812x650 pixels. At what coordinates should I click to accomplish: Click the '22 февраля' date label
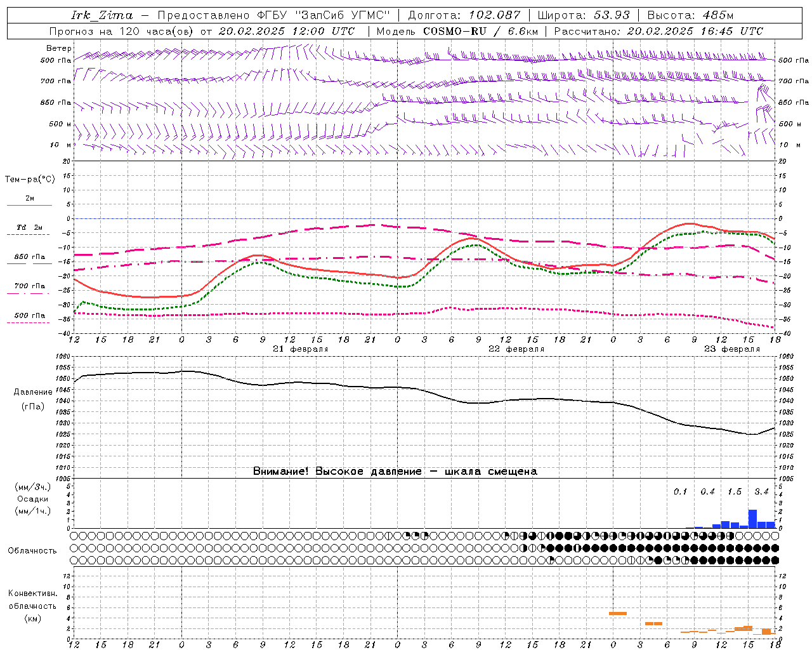[x=516, y=349]
